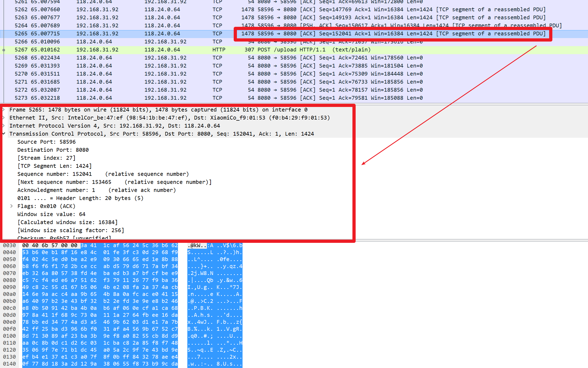
Task: Click the Calculated window size: 16384 line
Action: (68, 222)
